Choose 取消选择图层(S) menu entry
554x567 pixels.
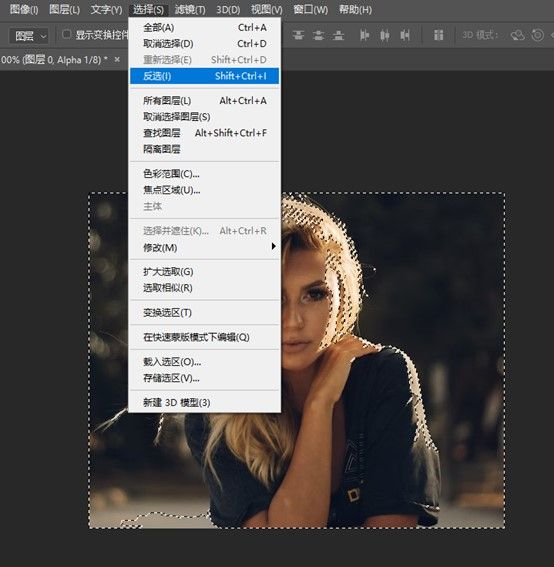(205, 117)
